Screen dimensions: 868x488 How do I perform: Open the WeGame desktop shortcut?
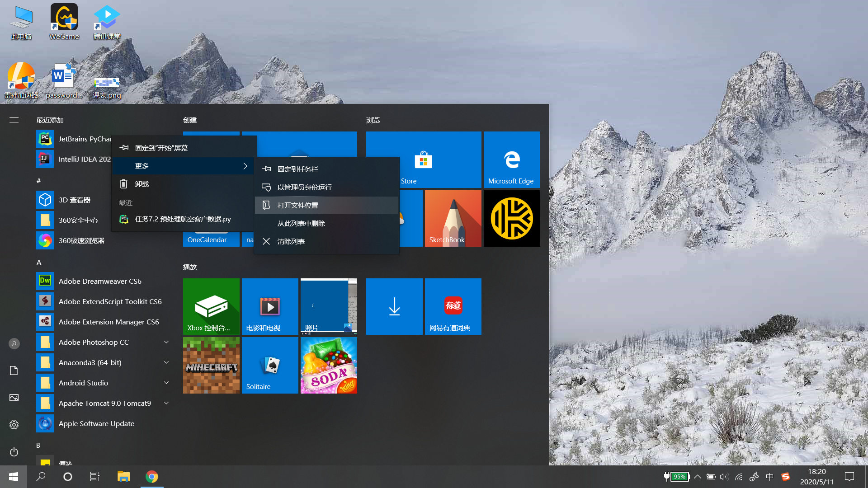(x=64, y=22)
